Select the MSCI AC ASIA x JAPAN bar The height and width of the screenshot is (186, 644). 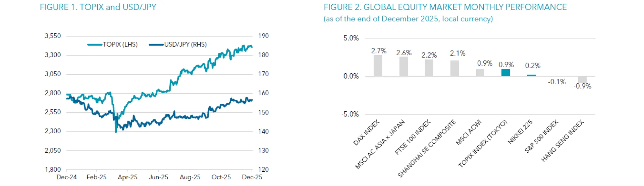(404, 67)
